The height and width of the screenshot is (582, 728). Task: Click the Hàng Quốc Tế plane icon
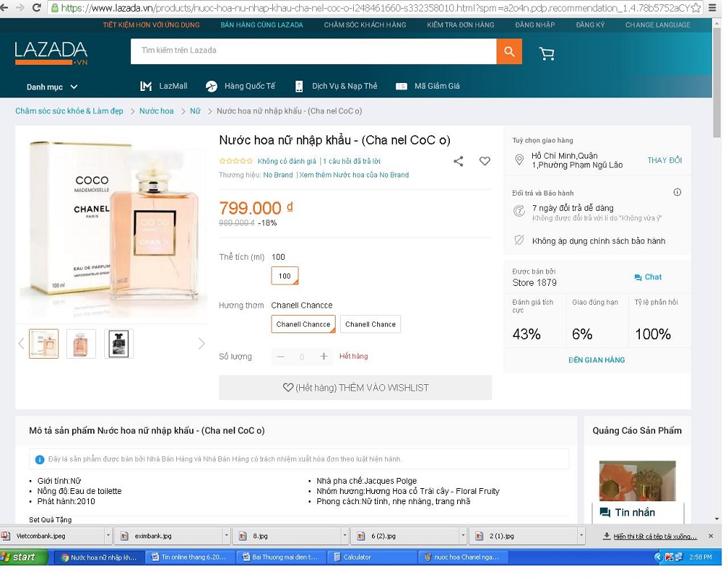point(211,87)
